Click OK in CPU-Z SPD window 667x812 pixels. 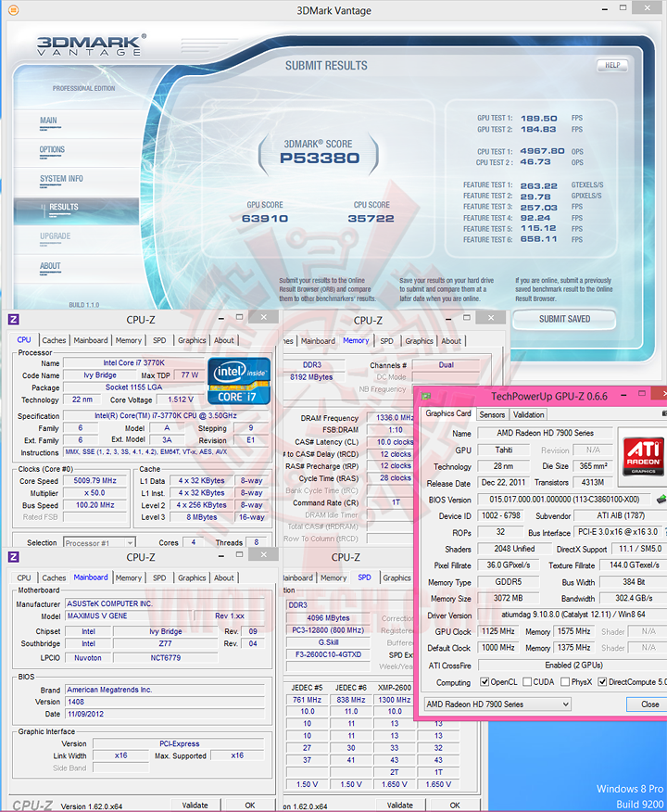pos(455,806)
